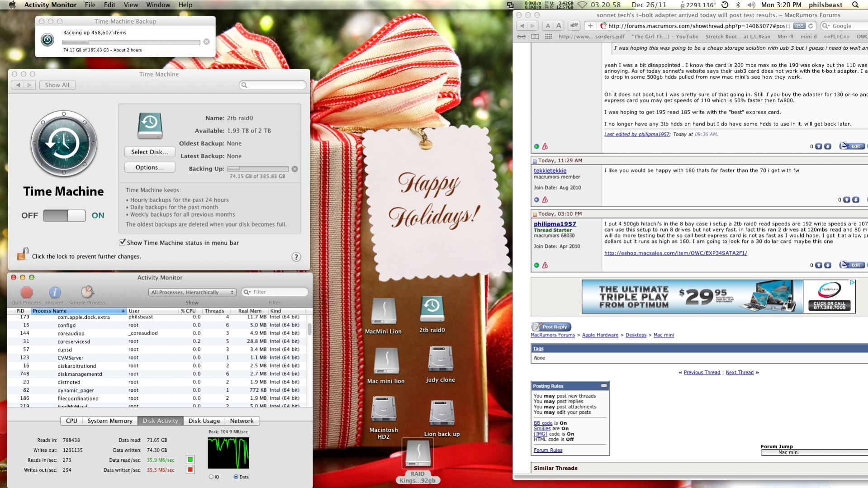Open Safari Top Sites grid icon

(549, 37)
